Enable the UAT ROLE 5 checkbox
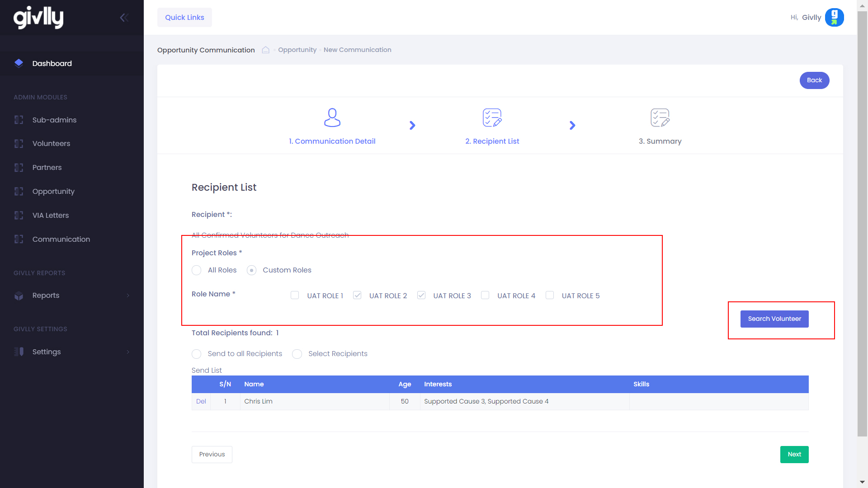The image size is (868, 488). [x=550, y=295]
